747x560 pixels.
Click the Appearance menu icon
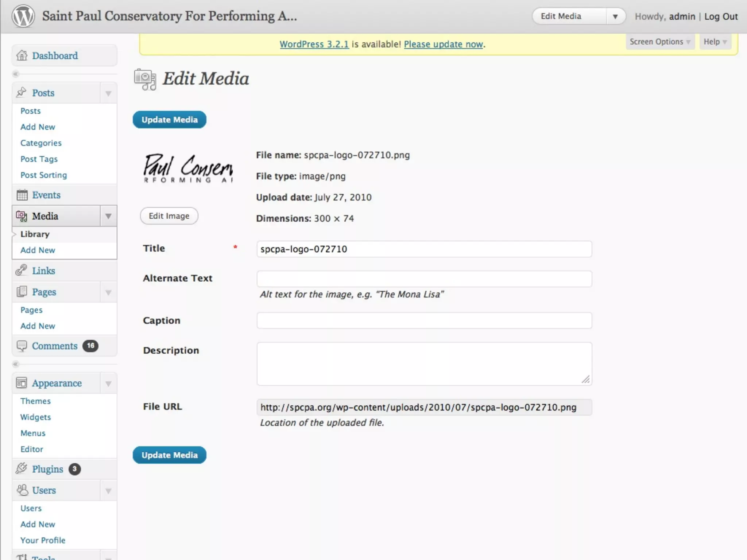22,383
